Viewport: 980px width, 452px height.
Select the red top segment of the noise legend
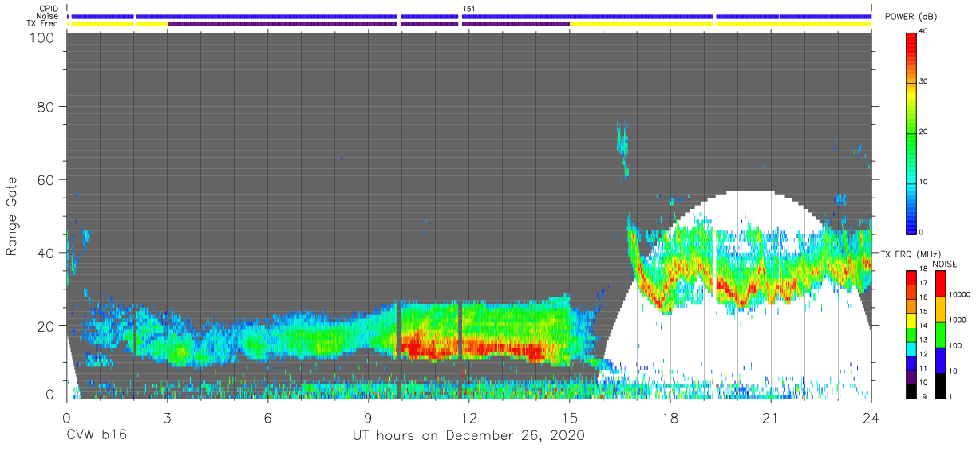click(940, 284)
